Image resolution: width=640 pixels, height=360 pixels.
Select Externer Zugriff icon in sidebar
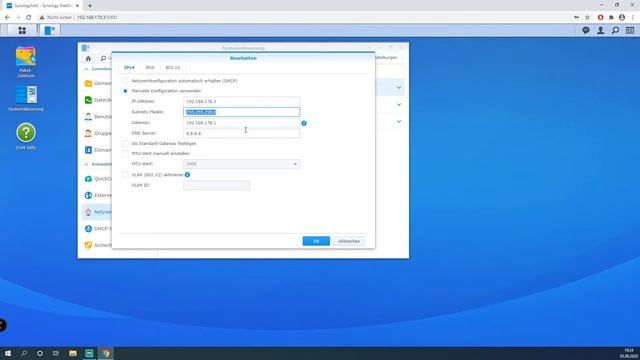click(88, 196)
